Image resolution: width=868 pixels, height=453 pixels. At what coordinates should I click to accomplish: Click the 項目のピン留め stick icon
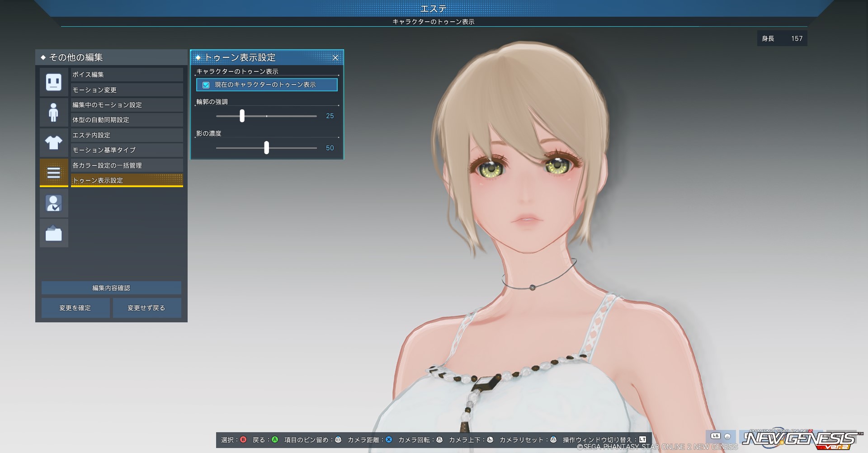(x=338, y=439)
